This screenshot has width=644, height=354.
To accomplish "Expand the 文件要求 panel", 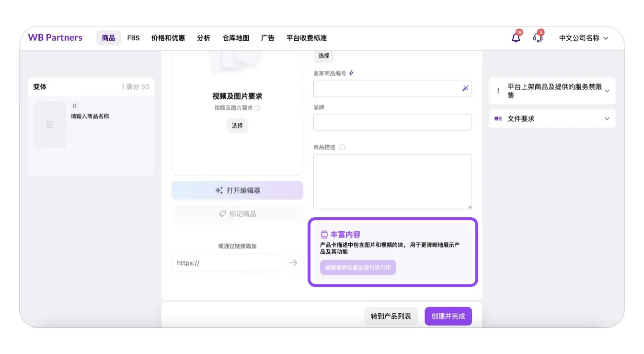I will pyautogui.click(x=607, y=119).
